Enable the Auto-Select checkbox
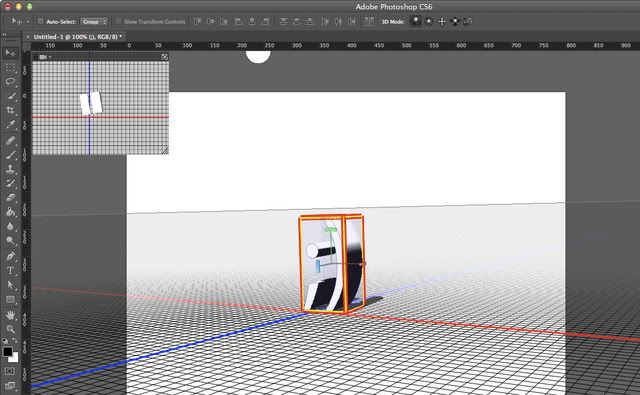Screen dimensions: 640x395 tap(40, 21)
